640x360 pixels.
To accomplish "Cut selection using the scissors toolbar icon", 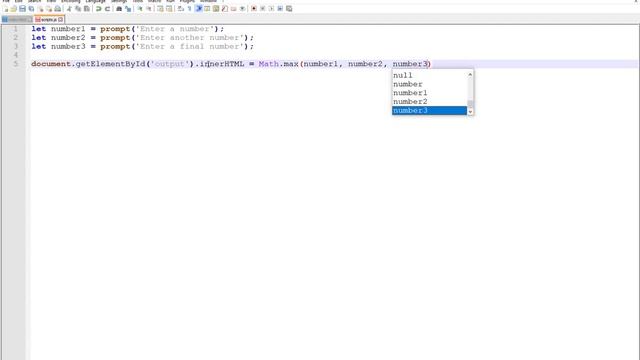I will coord(69,9).
